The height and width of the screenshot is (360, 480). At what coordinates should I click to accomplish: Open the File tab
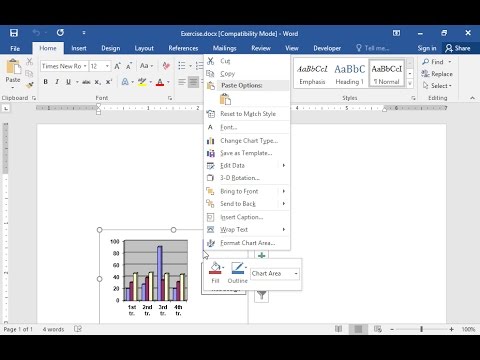(x=15, y=48)
